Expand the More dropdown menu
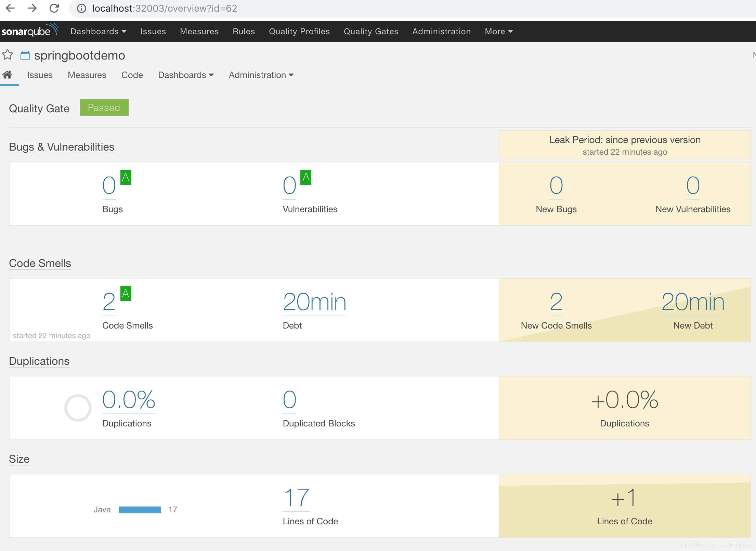This screenshot has height=551, width=756. tap(498, 31)
